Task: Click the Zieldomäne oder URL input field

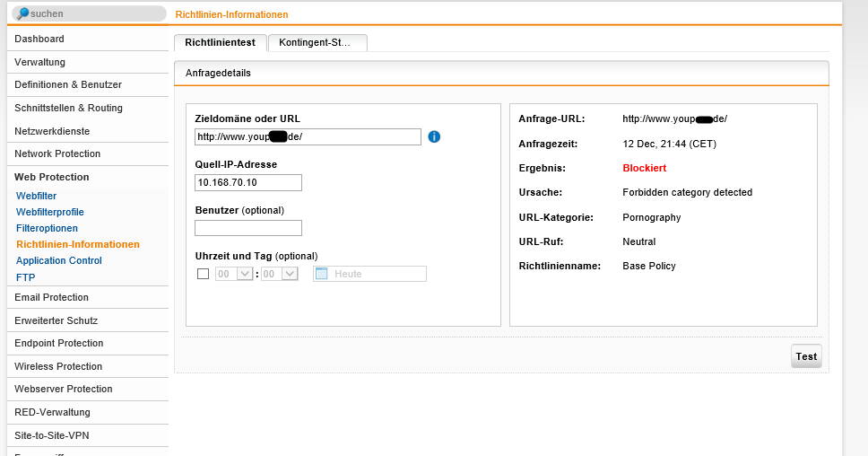Action: click(308, 136)
